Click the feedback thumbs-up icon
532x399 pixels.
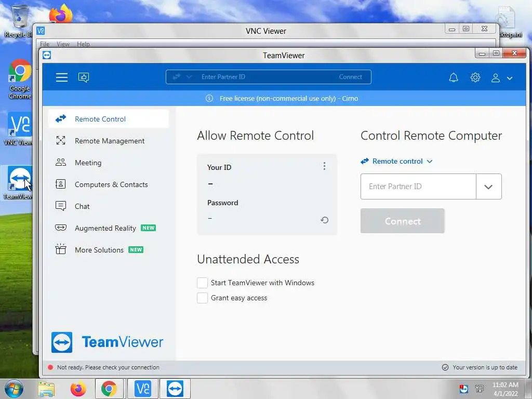click(x=84, y=77)
